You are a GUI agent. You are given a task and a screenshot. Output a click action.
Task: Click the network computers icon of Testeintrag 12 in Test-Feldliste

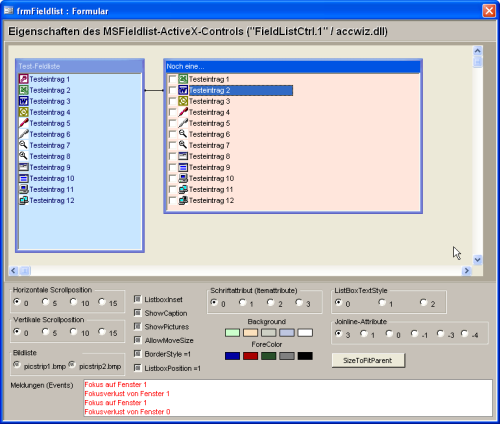[x=23, y=200]
